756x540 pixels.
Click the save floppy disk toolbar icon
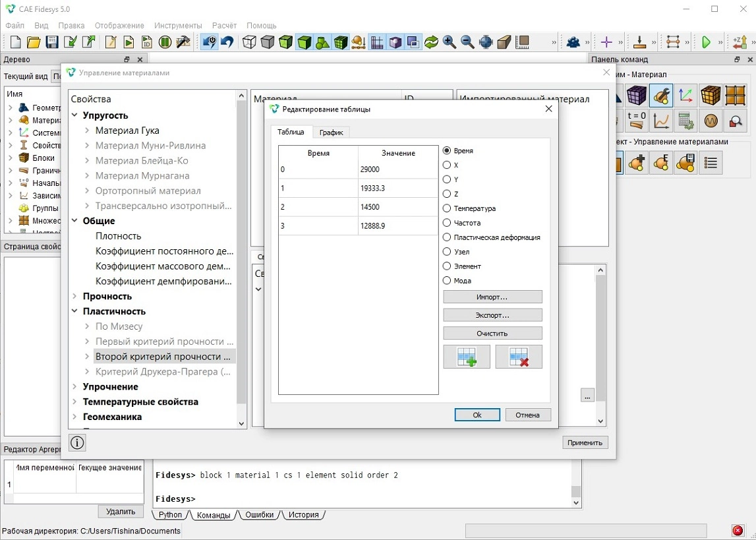click(52, 42)
